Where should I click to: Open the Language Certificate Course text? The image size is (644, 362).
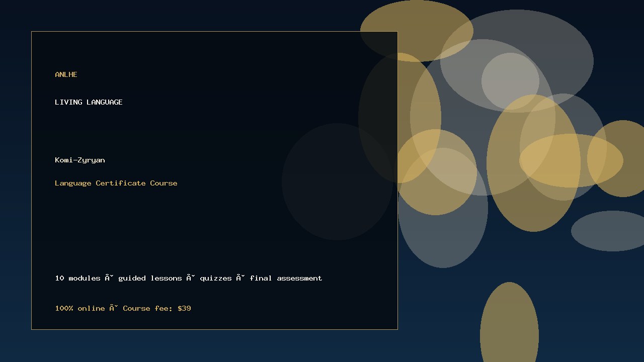(116, 183)
